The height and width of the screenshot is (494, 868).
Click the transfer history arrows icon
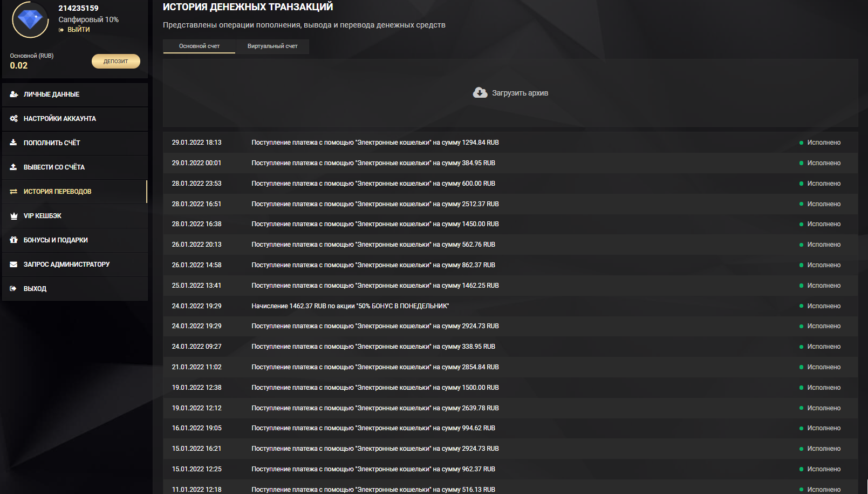[x=14, y=192]
